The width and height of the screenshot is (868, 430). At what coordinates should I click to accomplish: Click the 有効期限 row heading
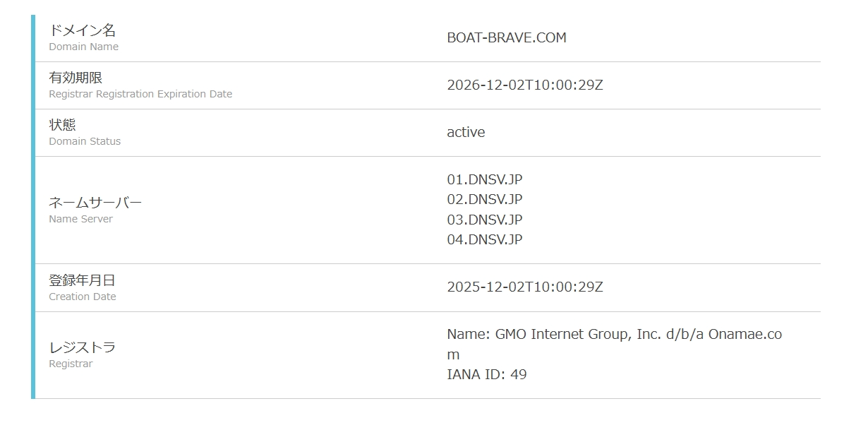tap(76, 78)
